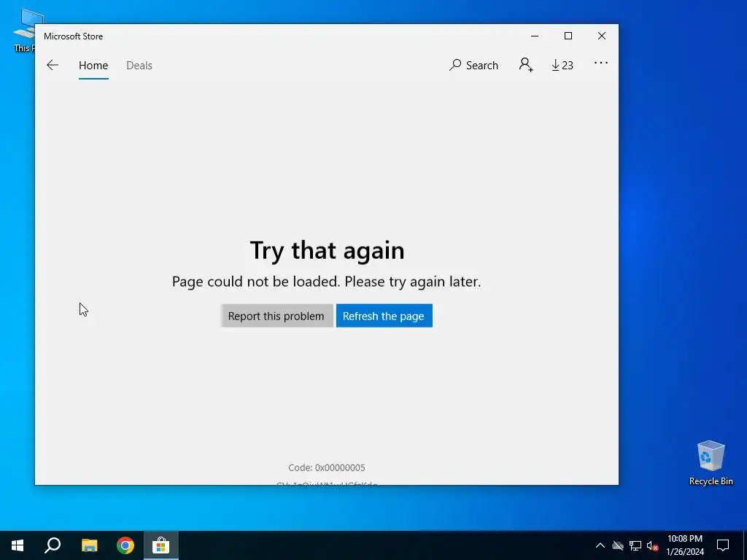The width and height of the screenshot is (747, 560).
Task: Open the Windows Start menu
Action: pos(18,545)
